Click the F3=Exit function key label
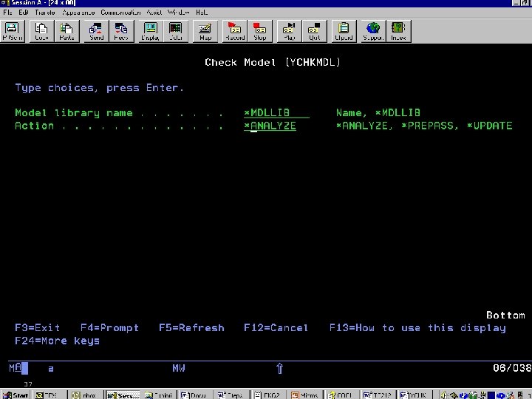The width and height of the screenshot is (532, 399). pyautogui.click(x=38, y=328)
